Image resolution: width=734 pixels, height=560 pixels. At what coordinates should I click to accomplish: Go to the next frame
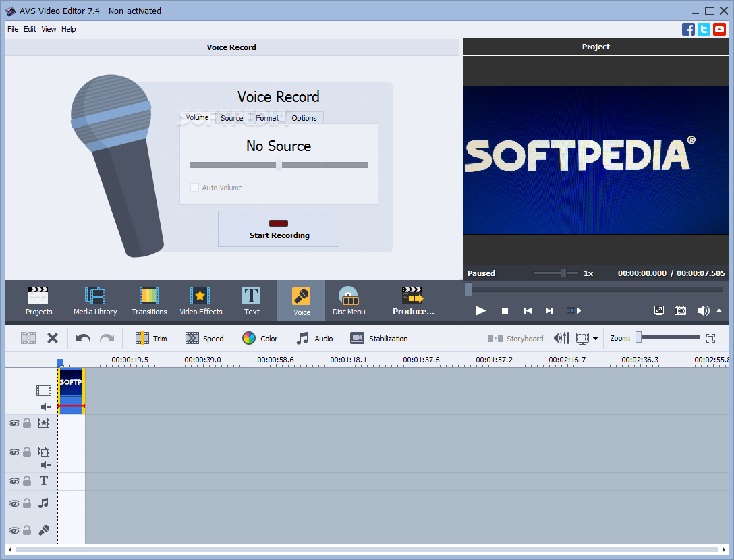coord(550,310)
